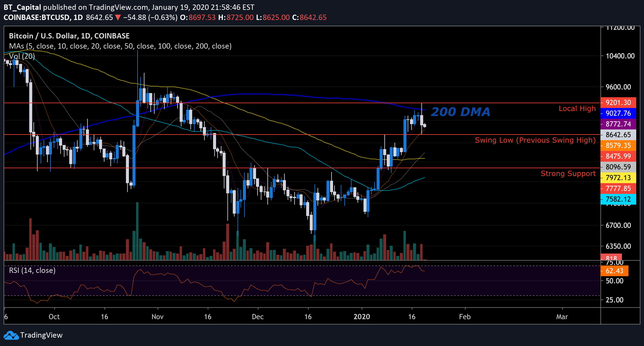The width and height of the screenshot is (644, 346).
Task: Click the RSI (14, close) indicator label
Action: (x=32, y=271)
